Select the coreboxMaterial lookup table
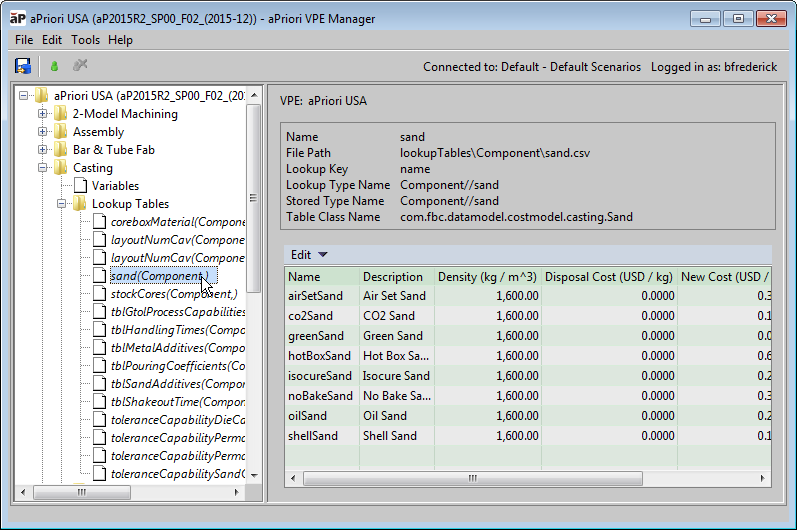 coord(177,222)
